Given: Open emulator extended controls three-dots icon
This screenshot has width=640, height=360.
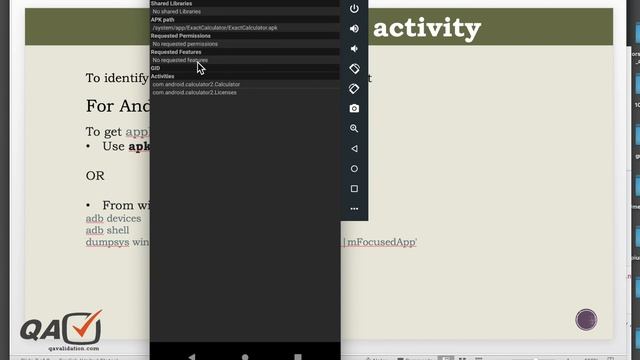Looking at the screenshot, I should (354, 209).
